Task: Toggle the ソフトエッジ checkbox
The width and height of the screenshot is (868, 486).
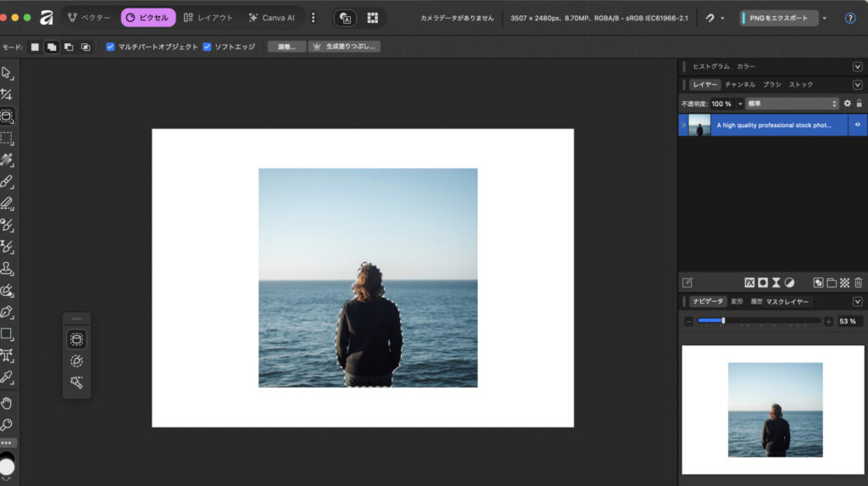Action: 207,47
